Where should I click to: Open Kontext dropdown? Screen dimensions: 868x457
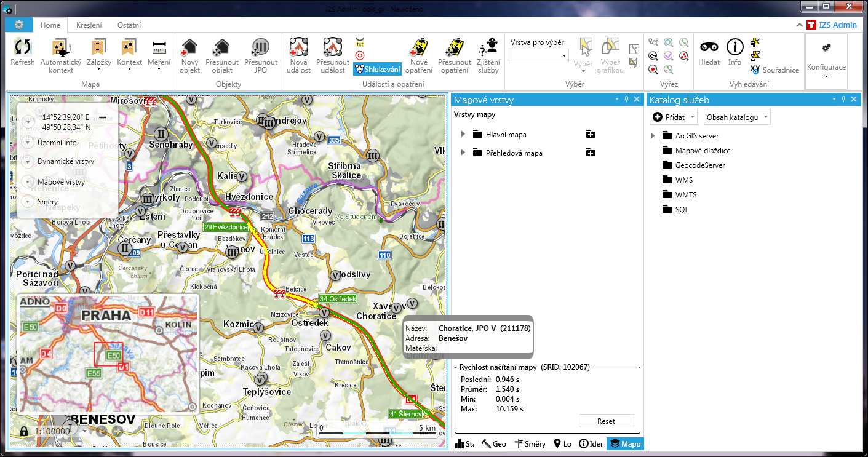click(129, 68)
